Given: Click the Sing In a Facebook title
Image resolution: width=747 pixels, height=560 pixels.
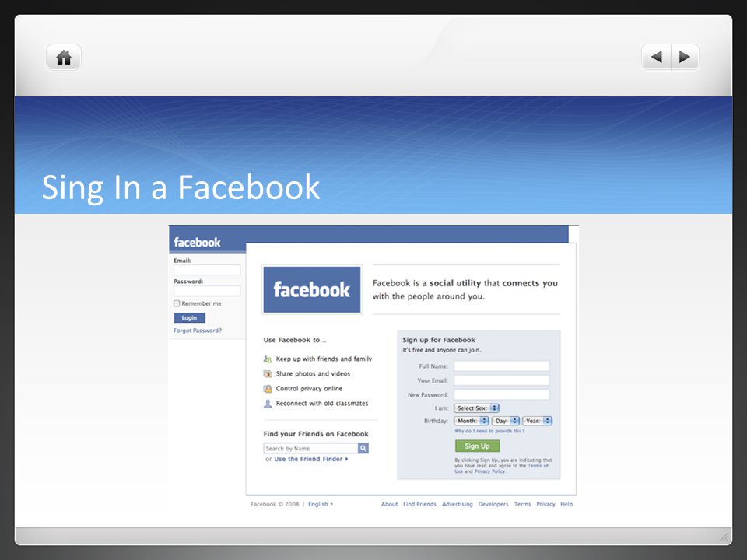Looking at the screenshot, I should [181, 187].
